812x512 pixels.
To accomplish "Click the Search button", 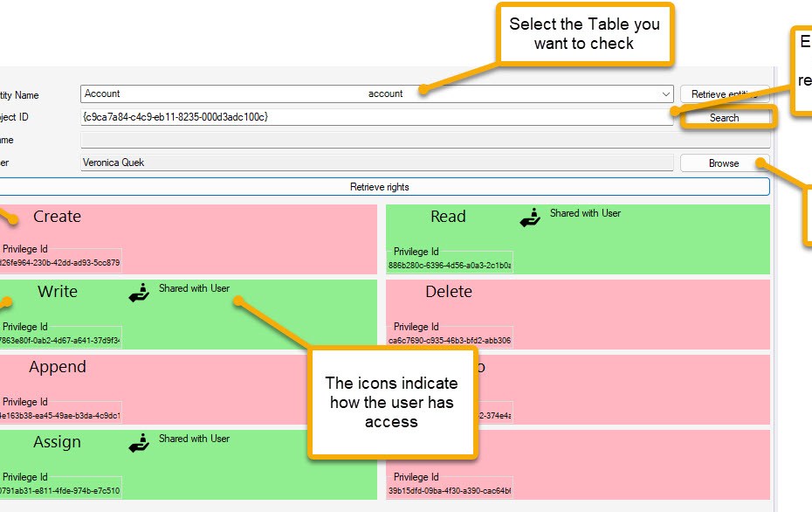I will click(725, 118).
